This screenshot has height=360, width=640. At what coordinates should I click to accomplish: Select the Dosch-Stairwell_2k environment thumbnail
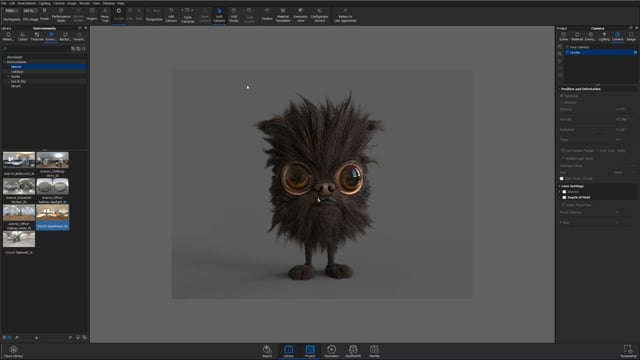19,239
